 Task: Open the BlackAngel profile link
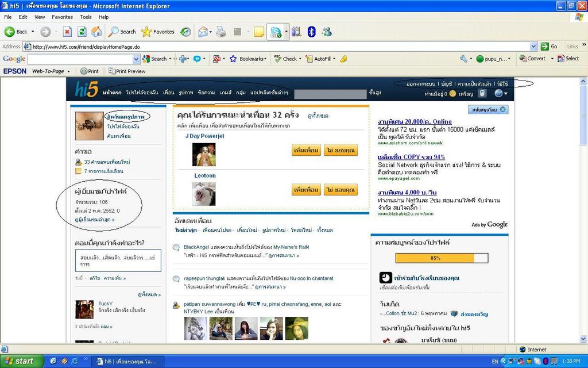tap(196, 247)
